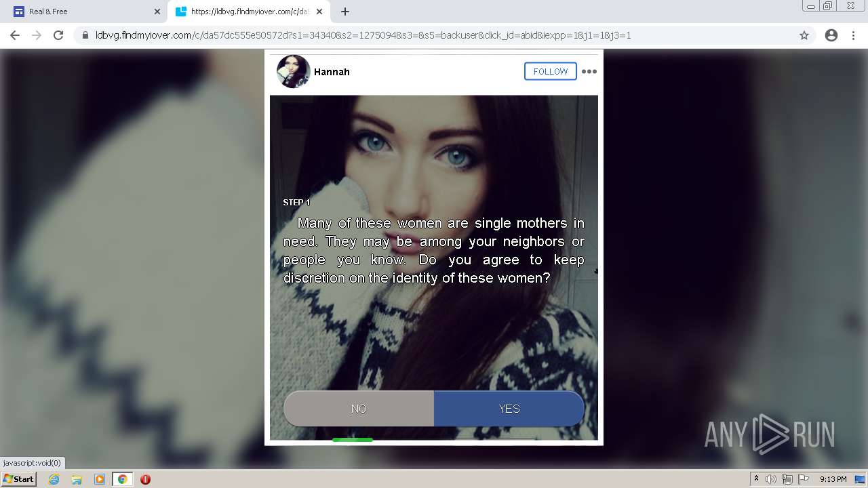The image size is (868, 488).
Task: Answer YES to the question
Action: point(509,409)
